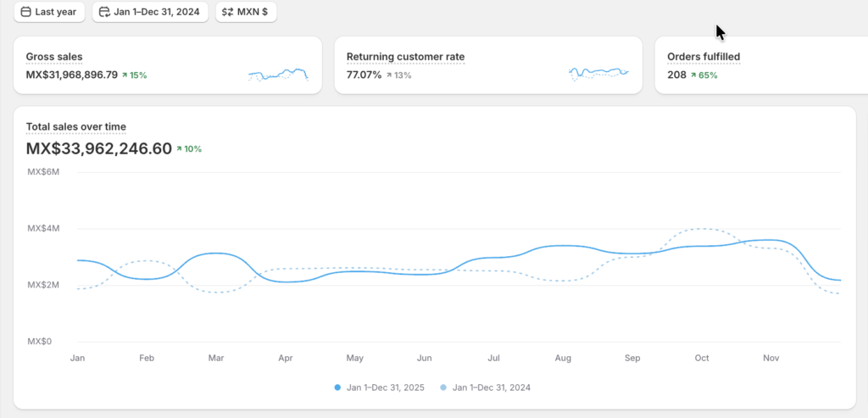Viewport: 868px width, 418px height.
Task: Click the date range calendar icon
Action: pos(104,13)
